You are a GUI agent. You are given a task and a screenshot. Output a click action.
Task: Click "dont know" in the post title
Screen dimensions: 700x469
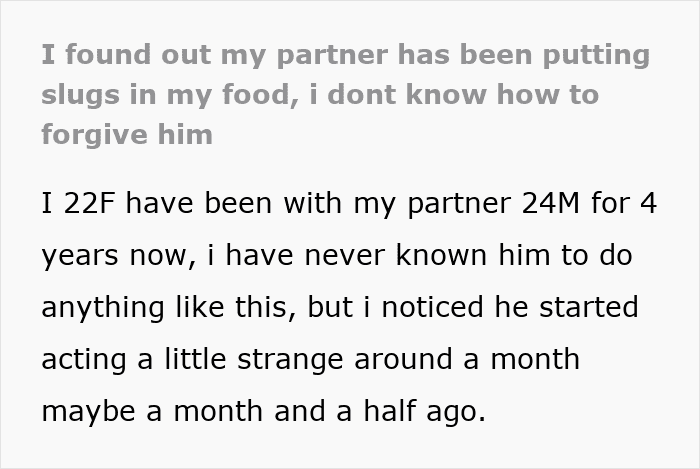click(433, 94)
